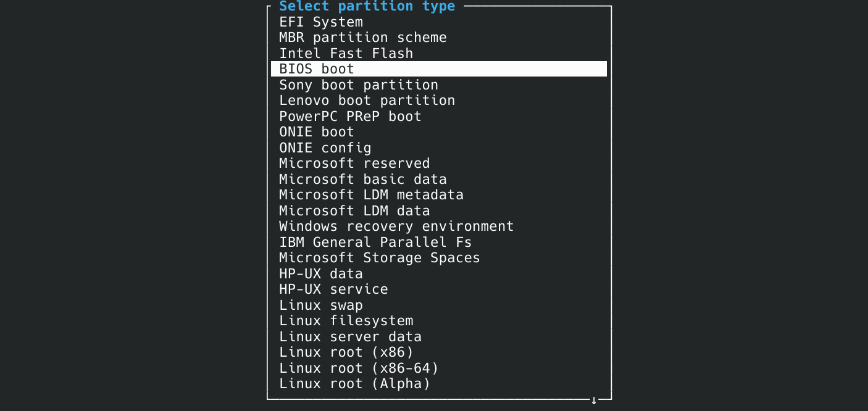868x411 pixels.
Task: Click the highlighted BIOS boot entry
Action: pos(316,68)
